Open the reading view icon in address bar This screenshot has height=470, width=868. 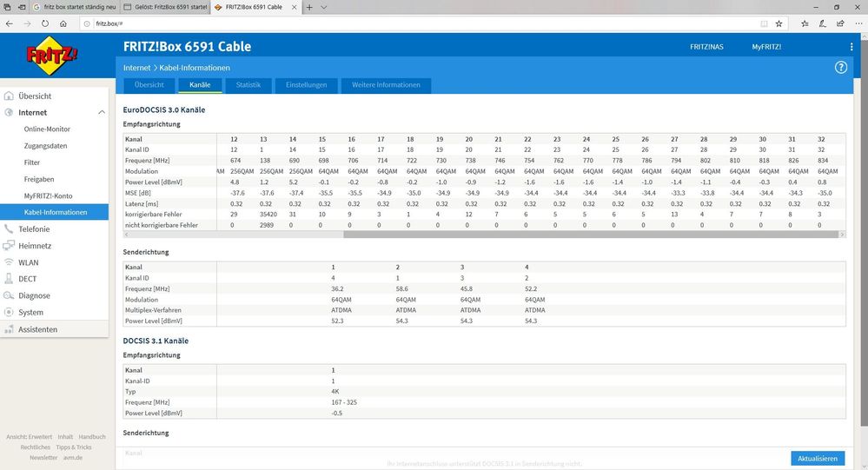(x=764, y=23)
